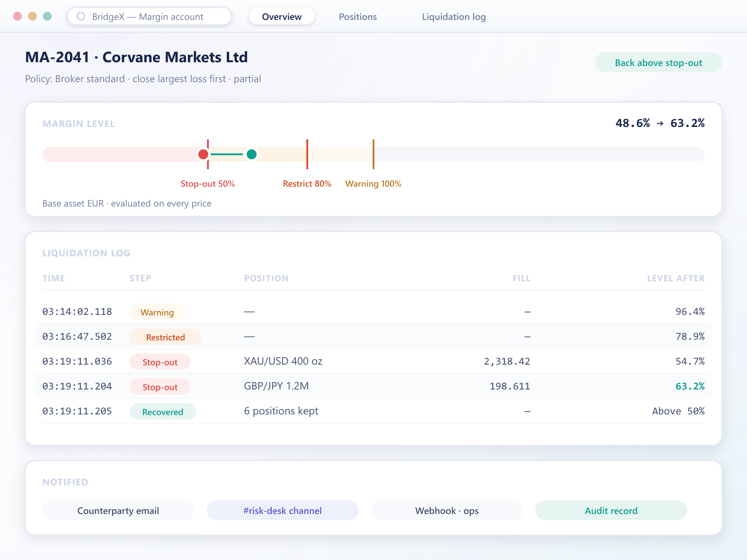The image size is (747, 560).
Task: Click the Stop-out 50% threshold label
Action: coord(207,184)
